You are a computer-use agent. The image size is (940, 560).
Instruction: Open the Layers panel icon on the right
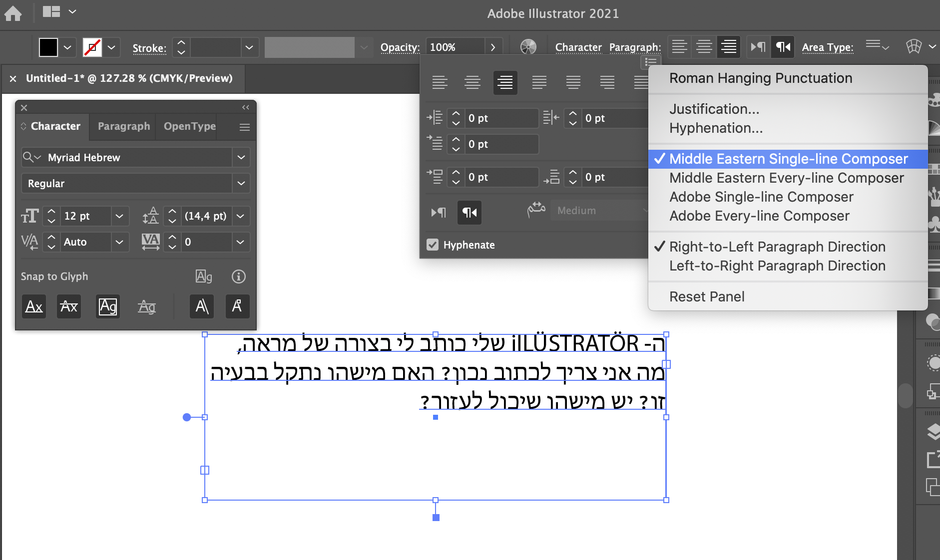[933, 432]
